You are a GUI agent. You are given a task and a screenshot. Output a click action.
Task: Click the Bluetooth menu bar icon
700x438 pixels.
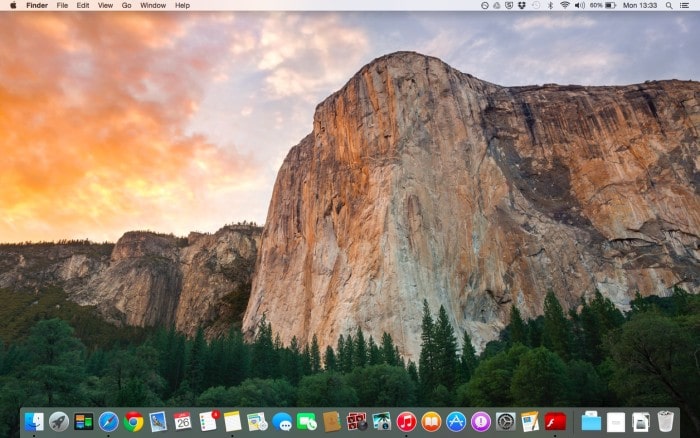coord(550,5)
